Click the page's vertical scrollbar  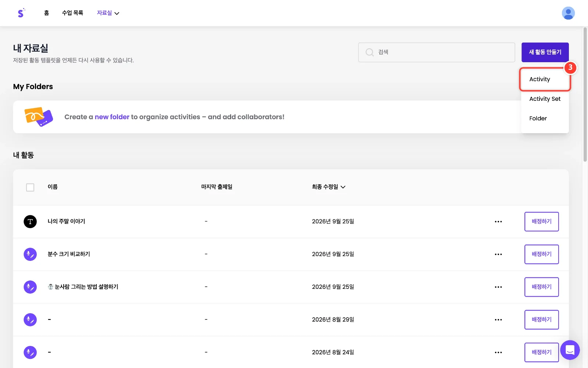pyautogui.click(x=585, y=94)
